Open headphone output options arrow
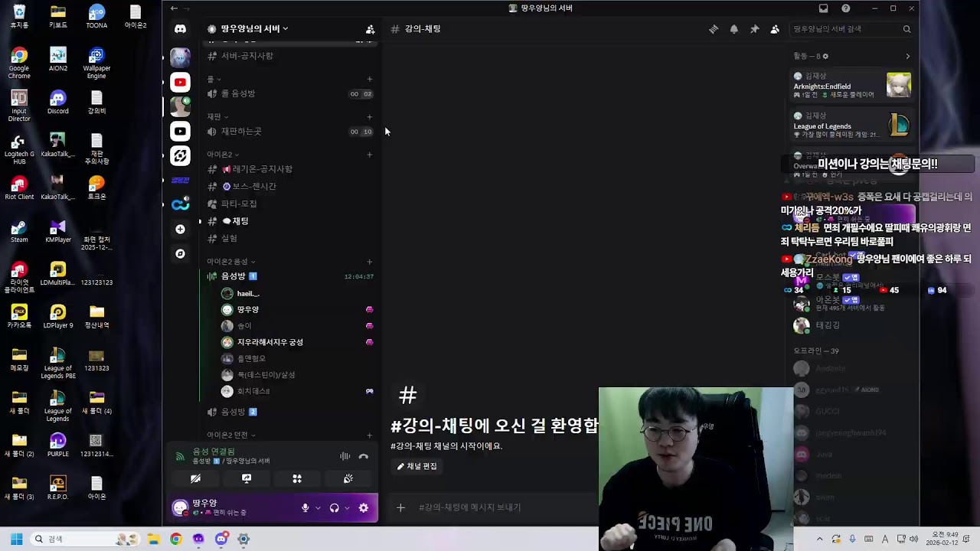The height and width of the screenshot is (551, 980). pyautogui.click(x=347, y=508)
